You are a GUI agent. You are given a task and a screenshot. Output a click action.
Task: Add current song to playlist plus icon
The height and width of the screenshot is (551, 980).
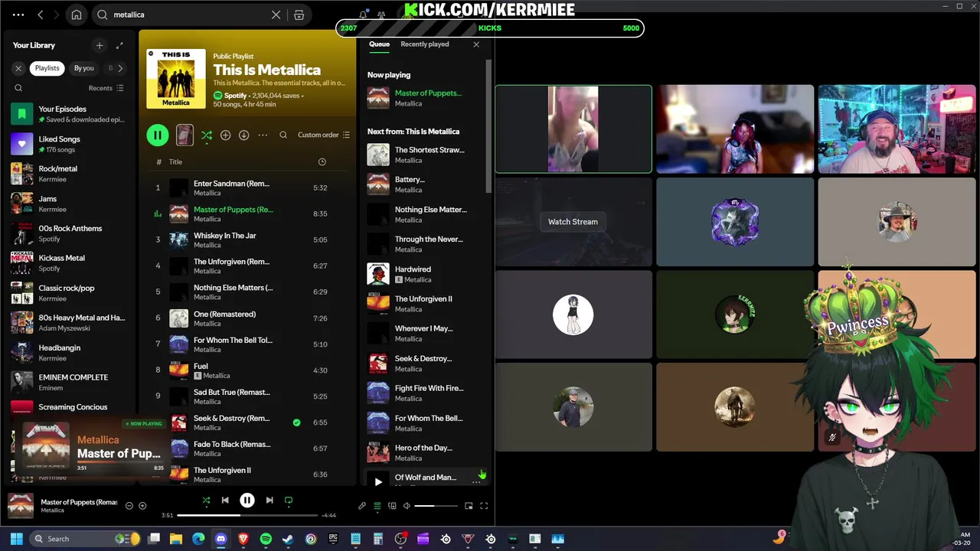142,506
